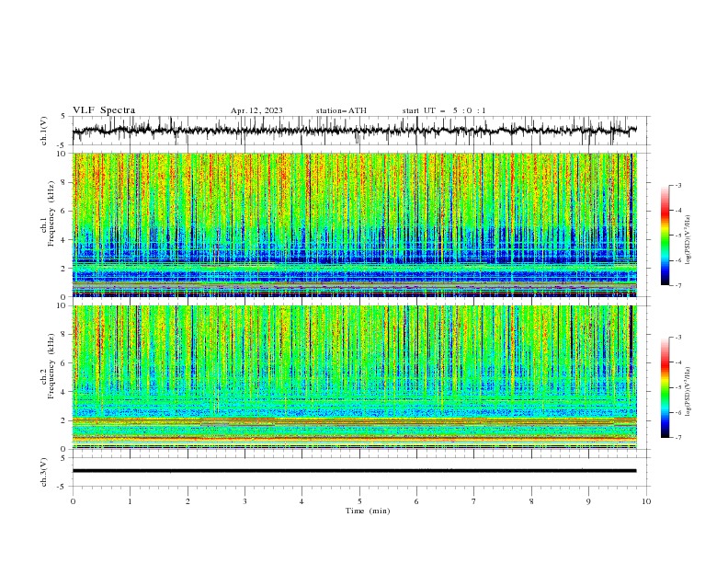Click the "-3" label on ch.2 colorbar
728x563 pixels.
pyautogui.click(x=678, y=338)
